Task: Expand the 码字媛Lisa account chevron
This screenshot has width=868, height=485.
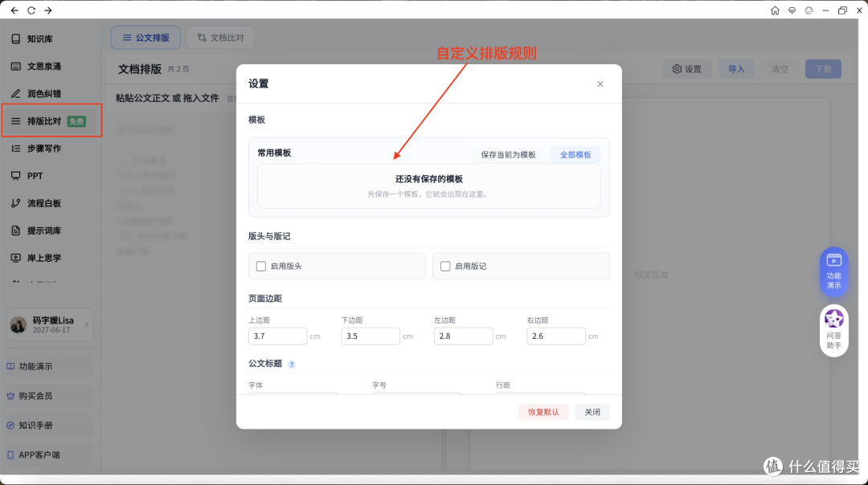Action: click(87, 324)
